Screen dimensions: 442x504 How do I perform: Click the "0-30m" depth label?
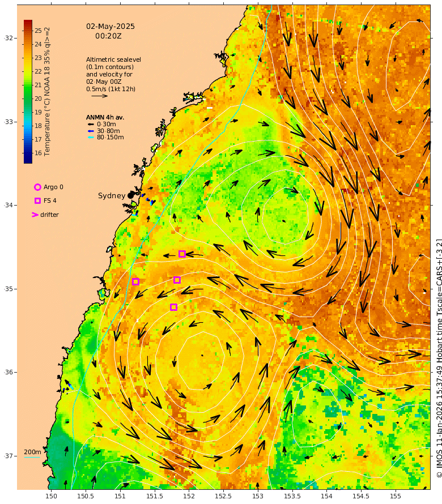tap(107, 124)
